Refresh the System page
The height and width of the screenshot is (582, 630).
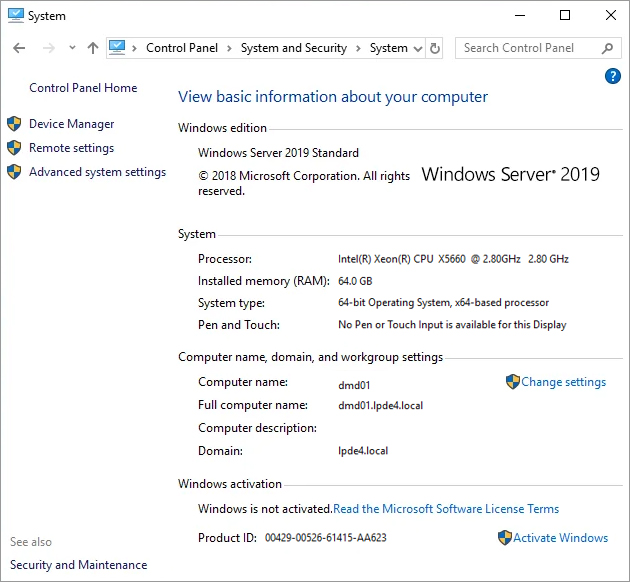434,48
